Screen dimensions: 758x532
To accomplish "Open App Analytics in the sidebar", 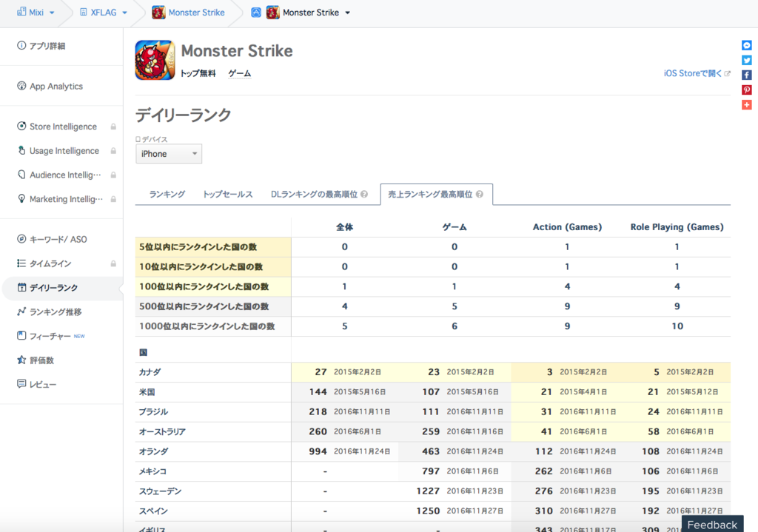I will pyautogui.click(x=56, y=87).
